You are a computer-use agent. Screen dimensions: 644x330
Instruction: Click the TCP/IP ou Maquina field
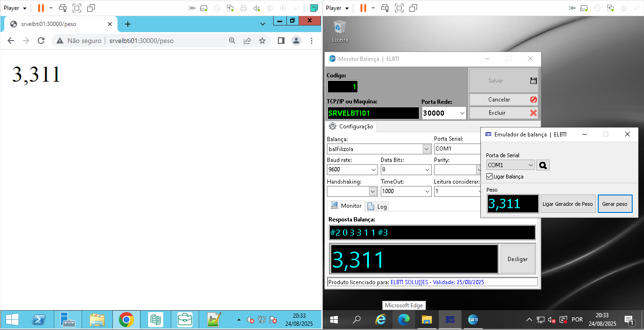[373, 113]
